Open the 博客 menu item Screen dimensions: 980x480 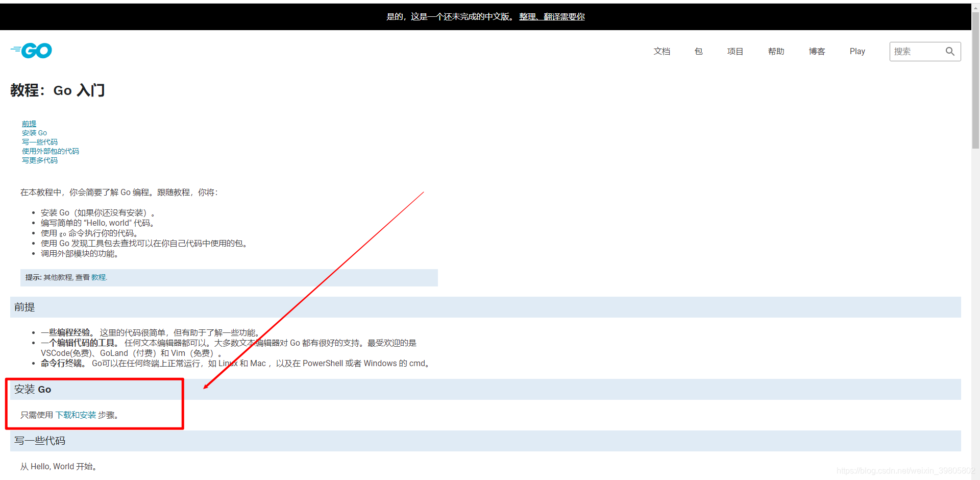point(817,52)
